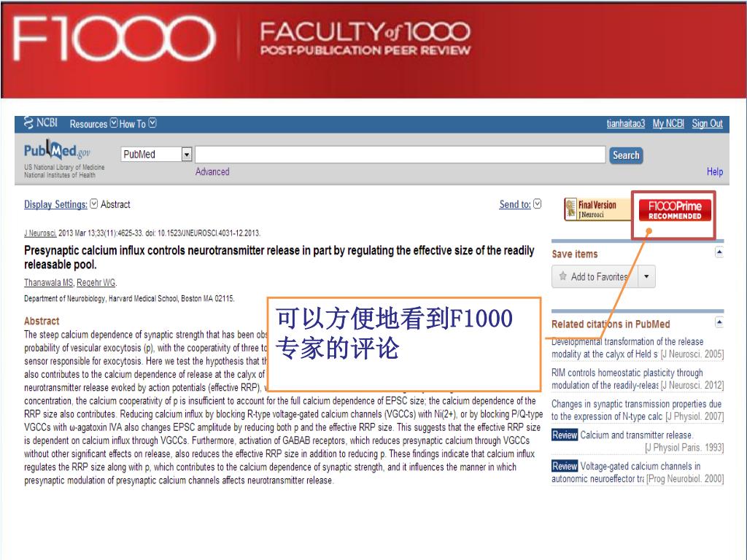This screenshot has height=560, width=747.
Task: Open the Advanced search link
Action: [212, 171]
